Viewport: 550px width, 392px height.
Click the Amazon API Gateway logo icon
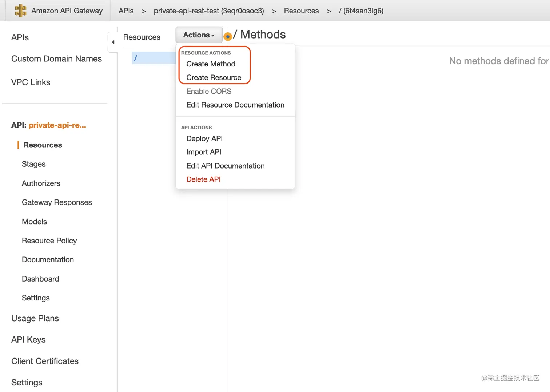tap(20, 11)
